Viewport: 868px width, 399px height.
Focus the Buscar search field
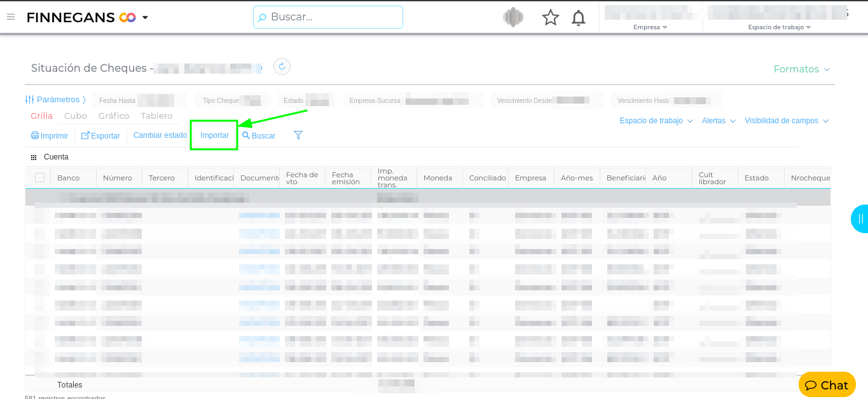(x=328, y=17)
